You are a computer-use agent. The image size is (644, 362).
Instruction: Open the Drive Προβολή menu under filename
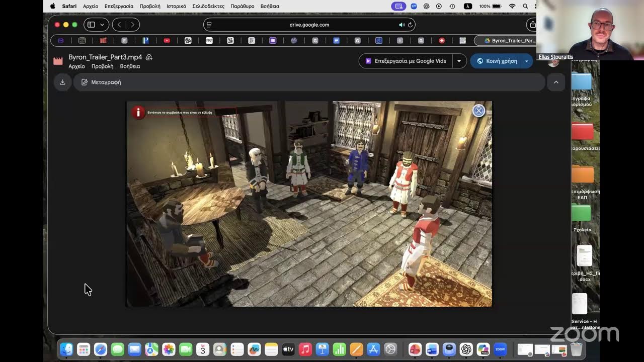tap(102, 66)
